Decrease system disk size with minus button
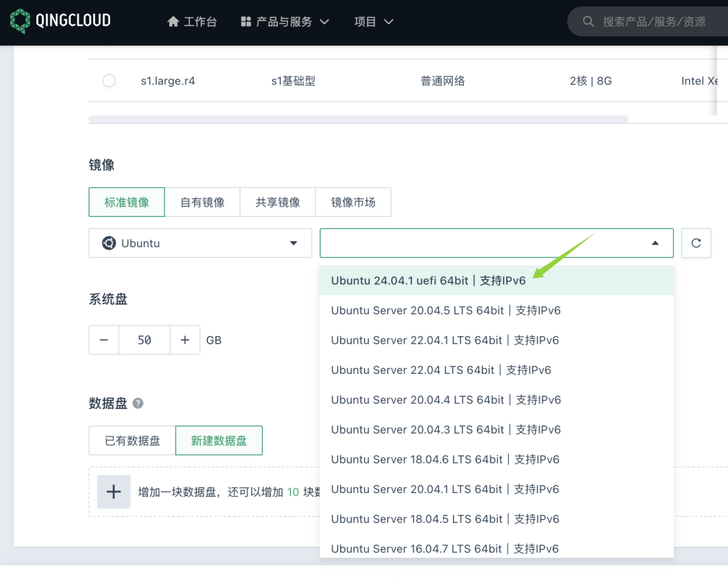The width and height of the screenshot is (728, 582). tap(104, 340)
